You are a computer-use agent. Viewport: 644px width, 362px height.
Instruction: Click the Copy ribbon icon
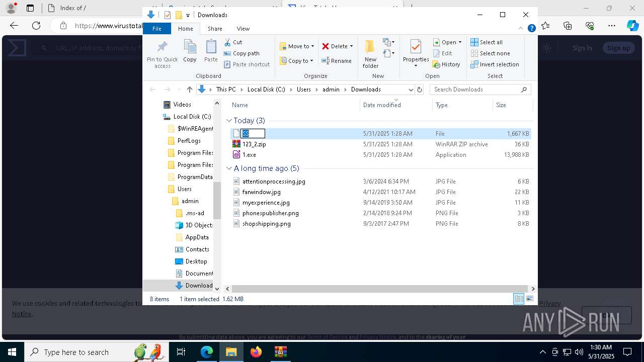[190, 47]
